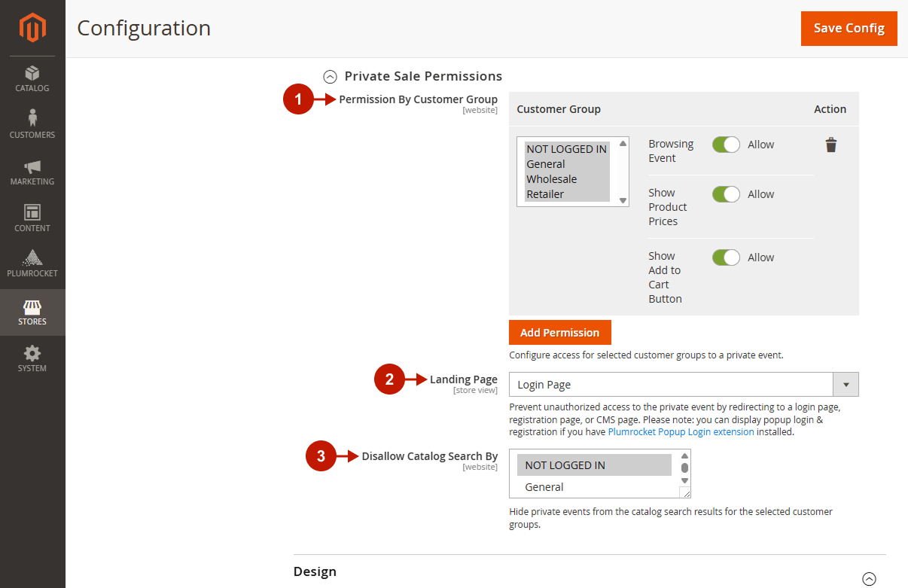Click the Magento logo icon
Viewport: 908px width, 588px height.
coord(32,28)
